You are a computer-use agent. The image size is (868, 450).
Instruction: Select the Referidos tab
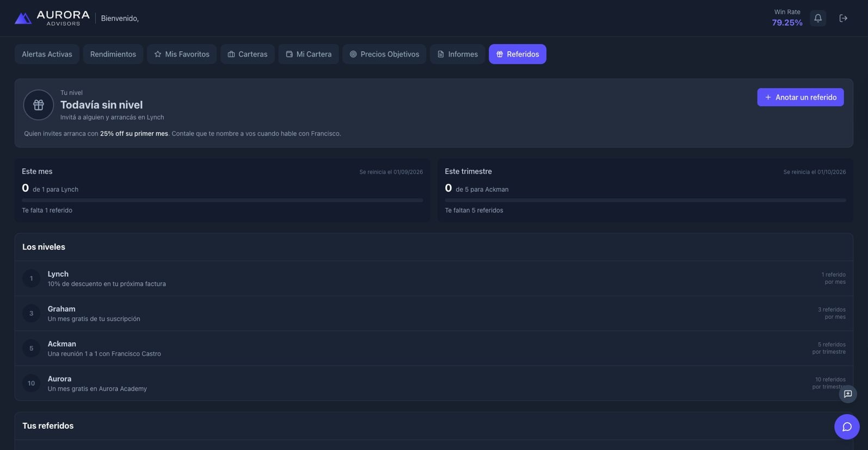point(517,54)
